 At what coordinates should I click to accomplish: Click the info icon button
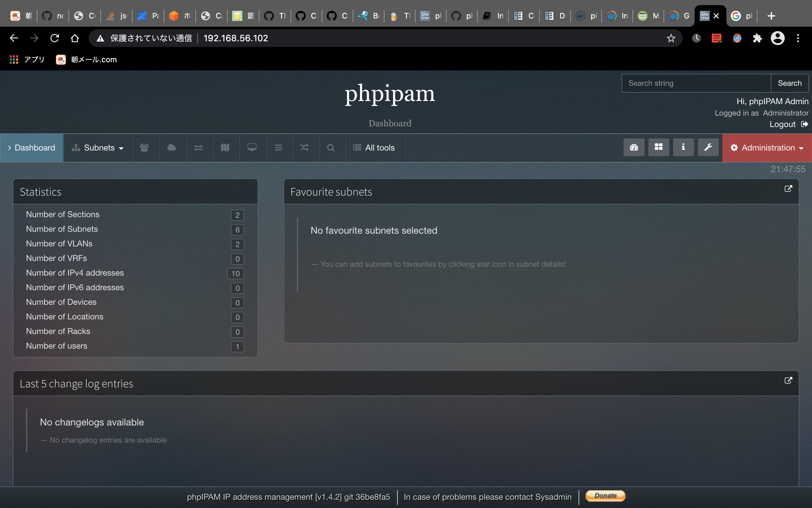pos(683,147)
